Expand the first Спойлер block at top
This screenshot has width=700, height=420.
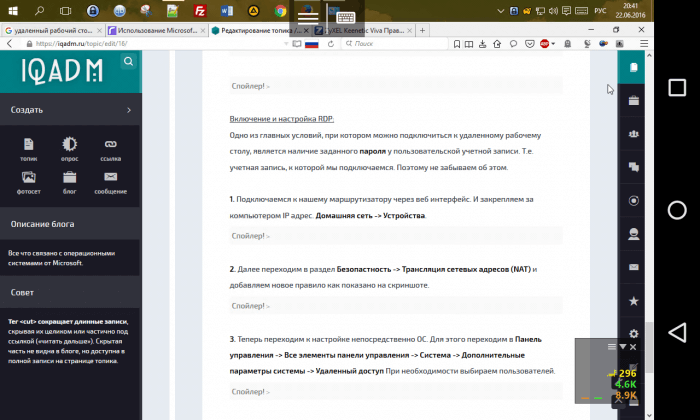pyautogui.click(x=249, y=86)
